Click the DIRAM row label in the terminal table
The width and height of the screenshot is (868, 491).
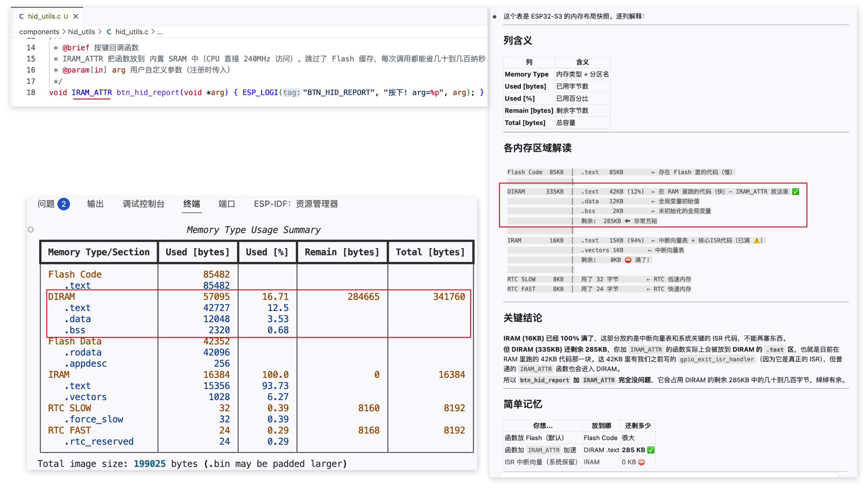(61, 297)
